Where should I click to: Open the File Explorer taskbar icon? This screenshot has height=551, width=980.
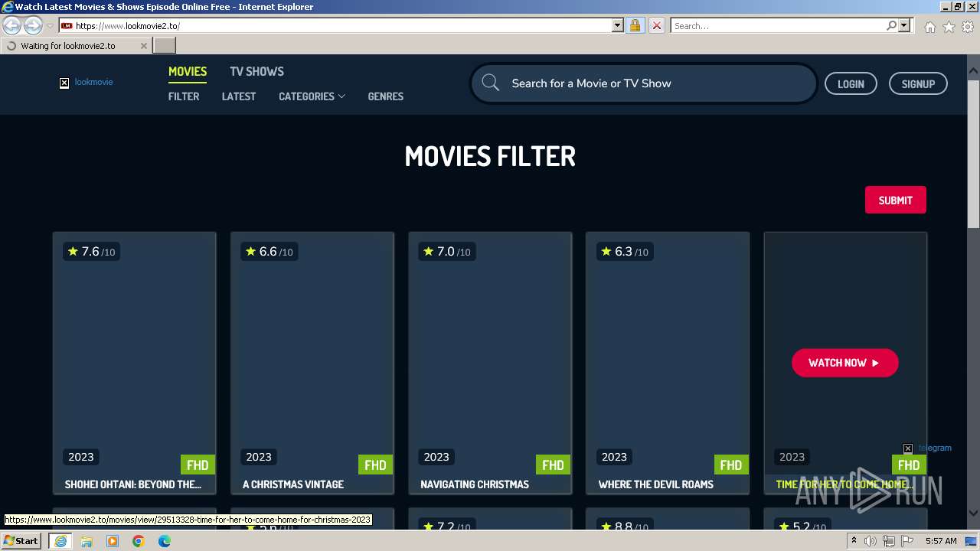(87, 541)
